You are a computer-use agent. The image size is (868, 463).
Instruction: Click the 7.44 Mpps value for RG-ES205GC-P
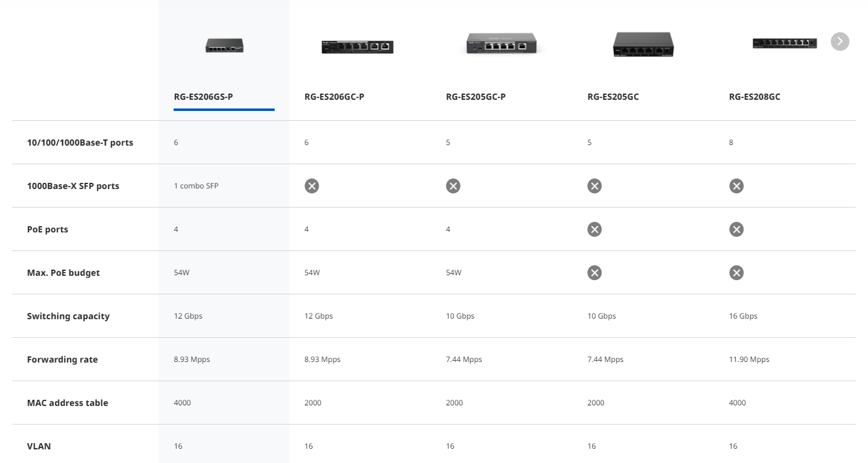coord(464,359)
